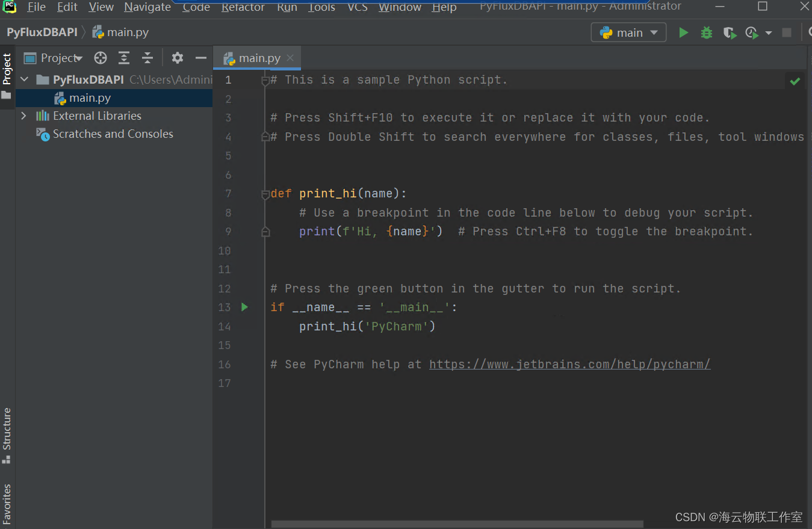Expand the External Libraries node
Viewport: 812px width, 529px height.
[x=23, y=116]
